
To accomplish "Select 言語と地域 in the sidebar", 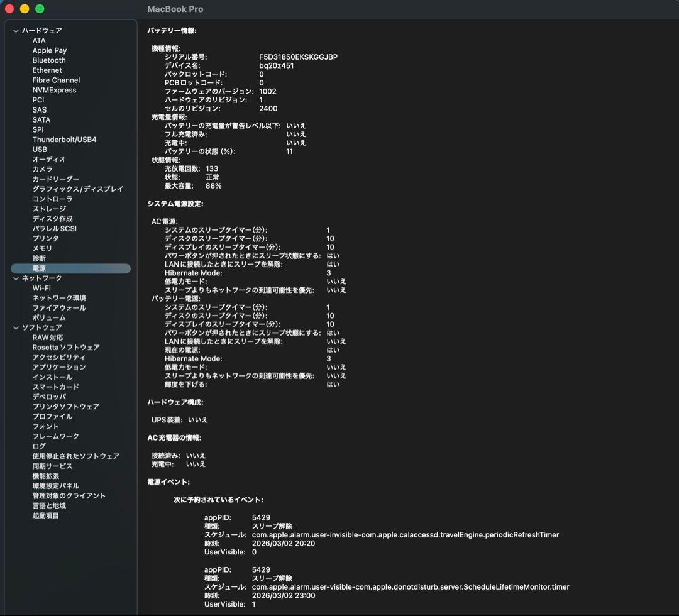I will pyautogui.click(x=50, y=506).
